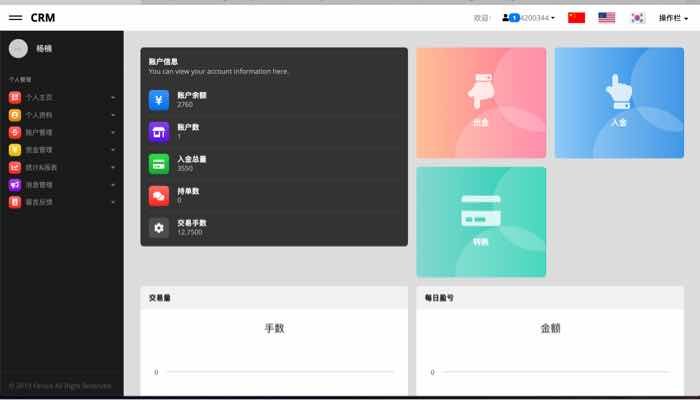
Task: Click the 账户余额 label
Action: coord(192,95)
